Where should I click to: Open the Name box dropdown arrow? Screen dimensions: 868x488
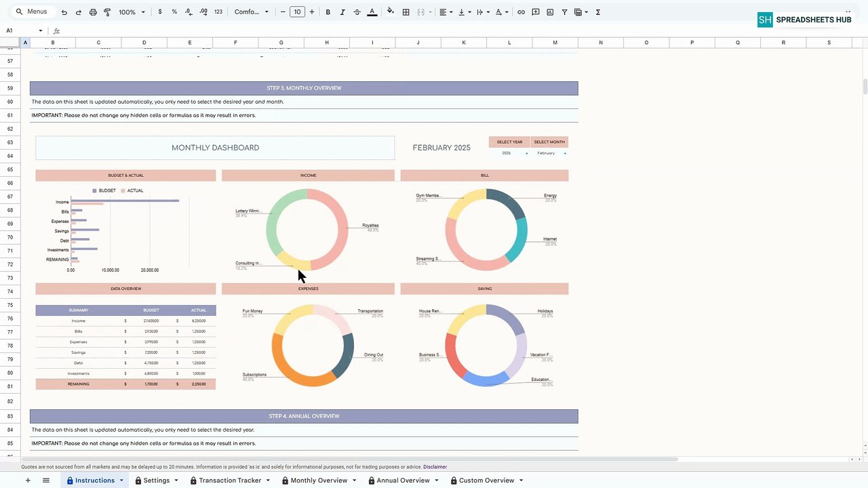tap(41, 30)
